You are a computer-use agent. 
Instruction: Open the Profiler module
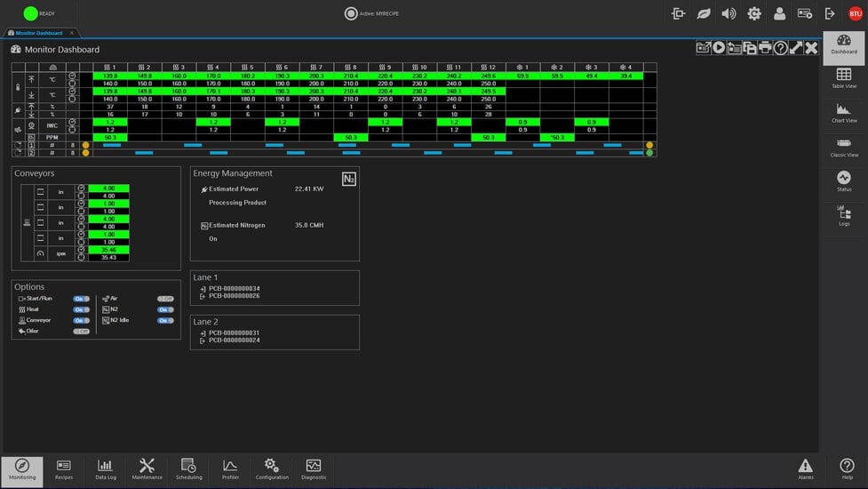click(x=230, y=469)
